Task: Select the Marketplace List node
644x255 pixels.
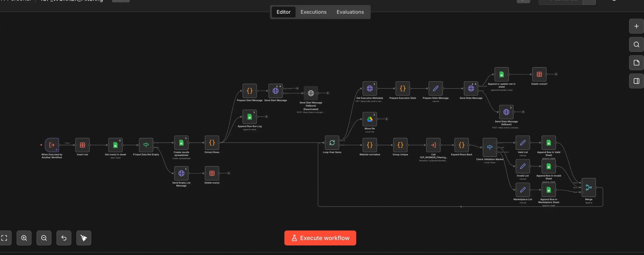Action: point(523,190)
